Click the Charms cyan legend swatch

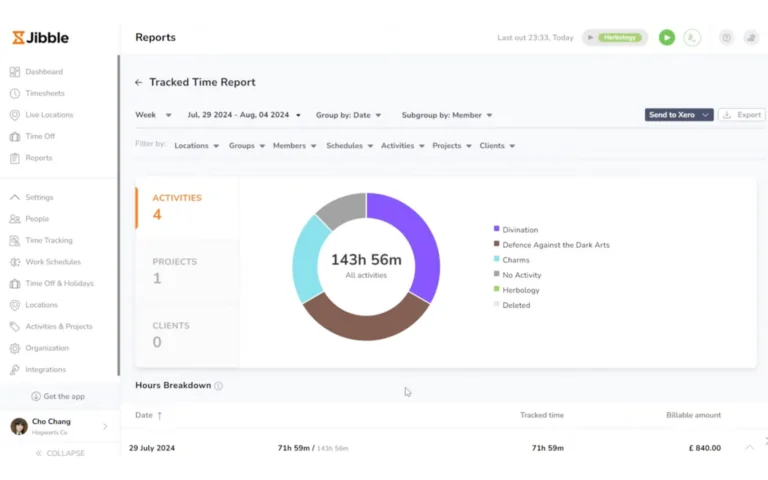pos(497,259)
